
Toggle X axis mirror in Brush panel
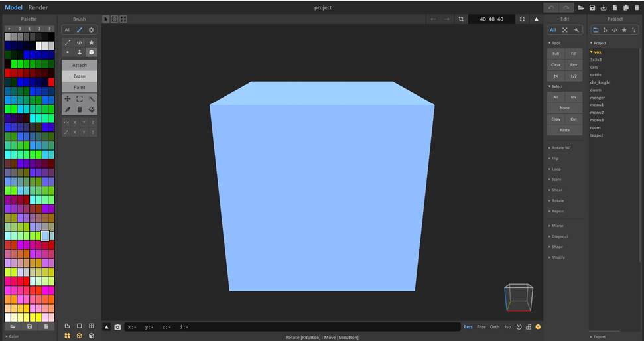[75, 123]
